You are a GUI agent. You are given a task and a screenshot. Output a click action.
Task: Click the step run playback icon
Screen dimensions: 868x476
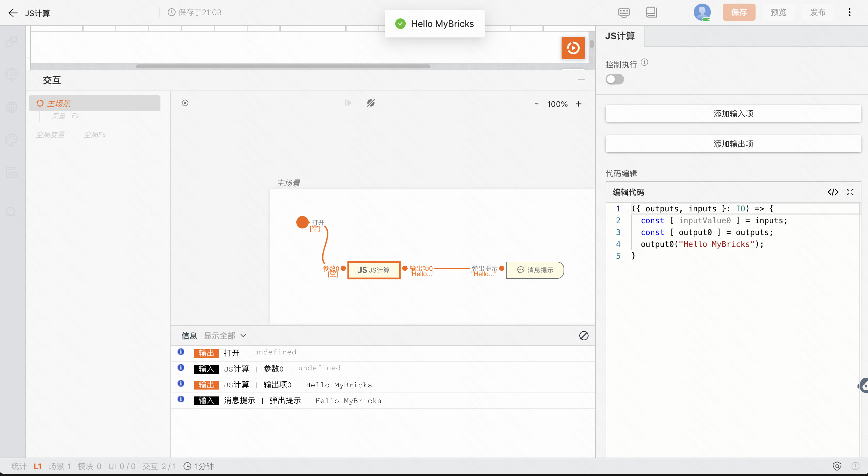click(x=348, y=103)
